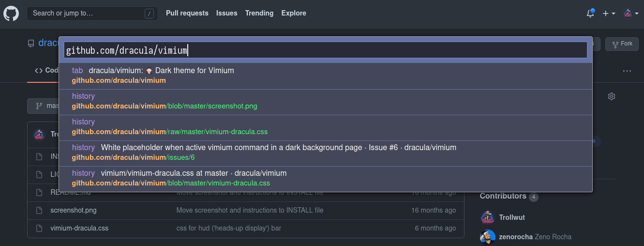Click the repository book icon
644x246 pixels.
[x=31, y=44]
